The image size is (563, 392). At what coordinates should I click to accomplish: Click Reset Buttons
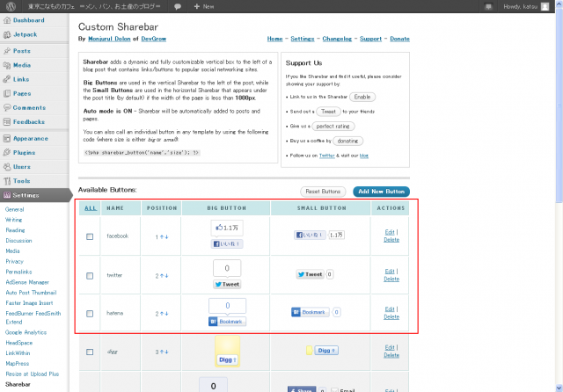coord(323,192)
